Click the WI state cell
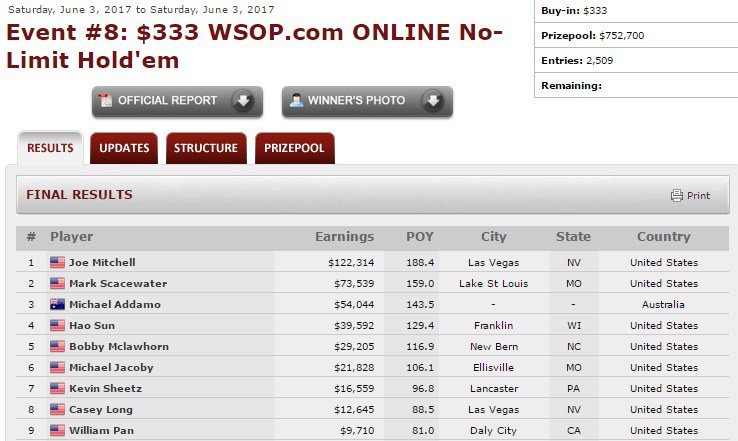 pyautogui.click(x=574, y=326)
